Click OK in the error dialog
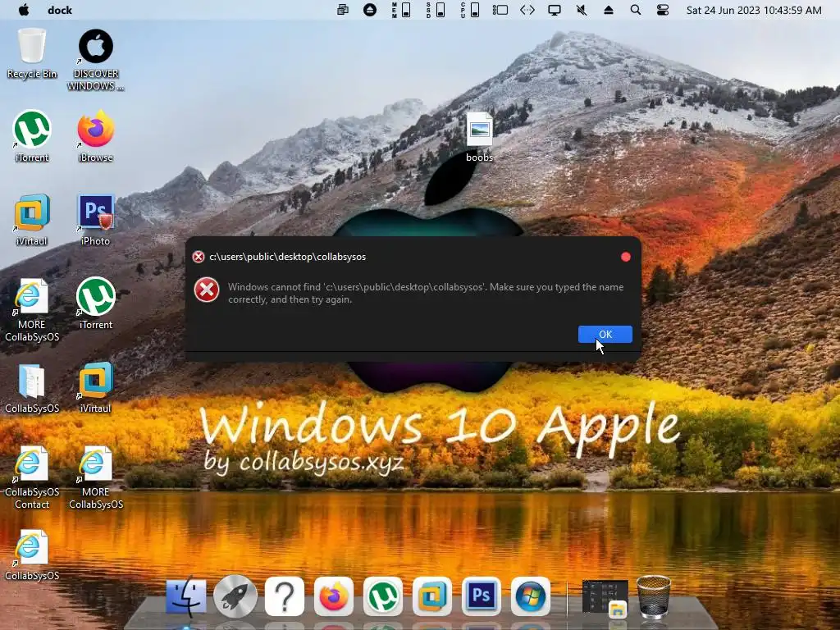The height and width of the screenshot is (630, 840). [605, 335]
